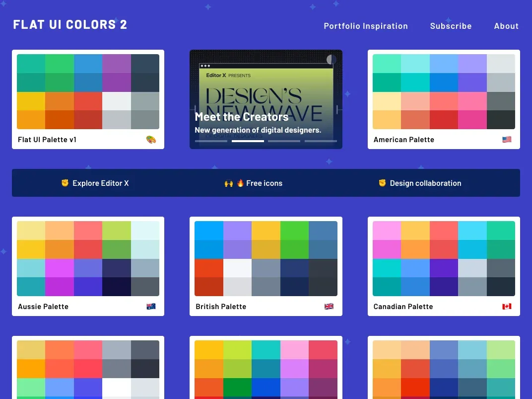
Task: Open the Free icons link
Action: [x=264, y=183]
